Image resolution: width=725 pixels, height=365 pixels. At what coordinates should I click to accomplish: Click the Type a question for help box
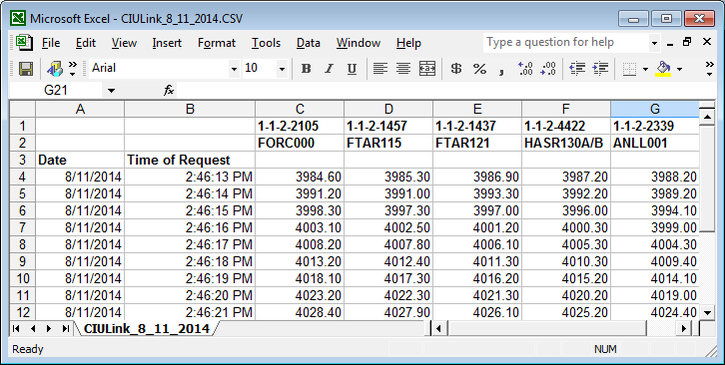point(566,43)
